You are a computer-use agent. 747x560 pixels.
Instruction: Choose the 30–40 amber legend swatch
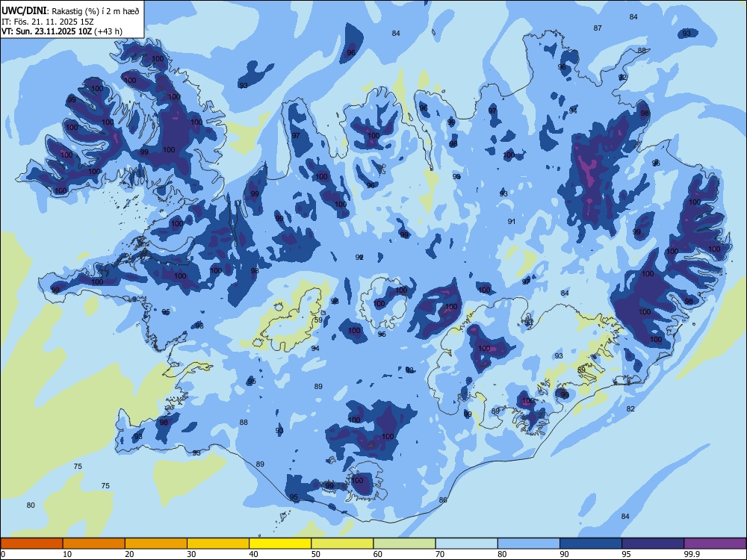(218, 544)
